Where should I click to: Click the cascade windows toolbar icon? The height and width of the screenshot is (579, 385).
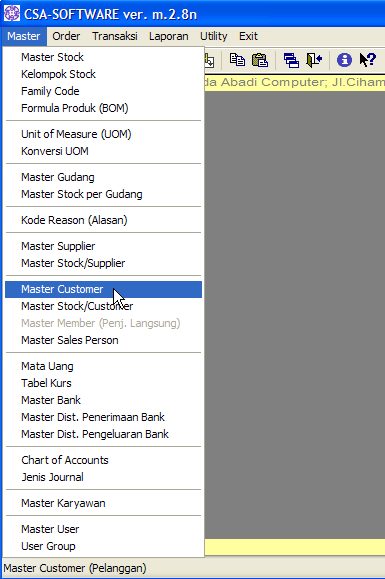point(291,60)
